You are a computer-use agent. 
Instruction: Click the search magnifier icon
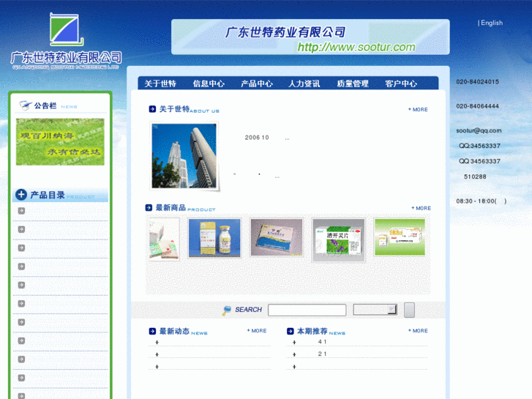click(x=227, y=310)
